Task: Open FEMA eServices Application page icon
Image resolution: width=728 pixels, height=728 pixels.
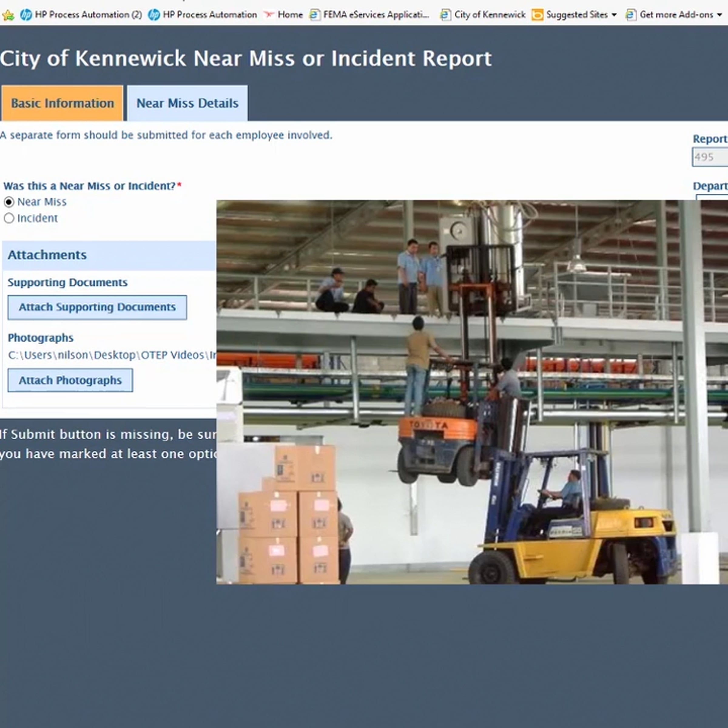Action: pos(315,15)
